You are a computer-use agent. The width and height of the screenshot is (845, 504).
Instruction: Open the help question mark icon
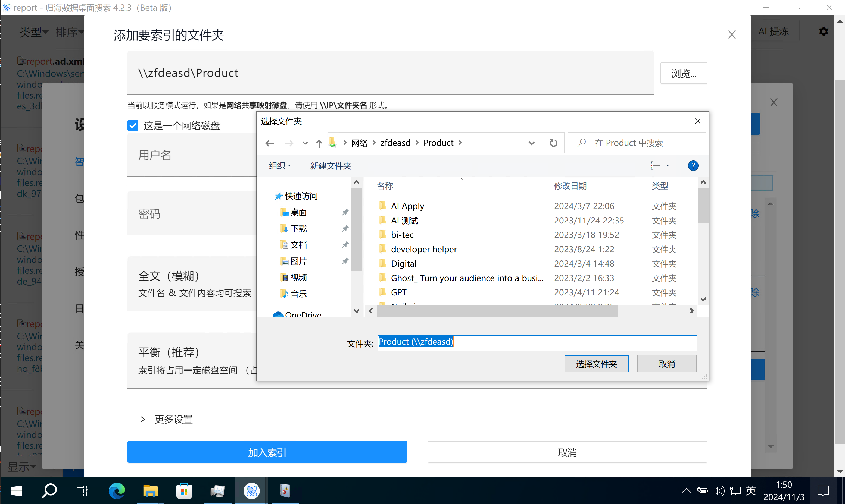[693, 166]
